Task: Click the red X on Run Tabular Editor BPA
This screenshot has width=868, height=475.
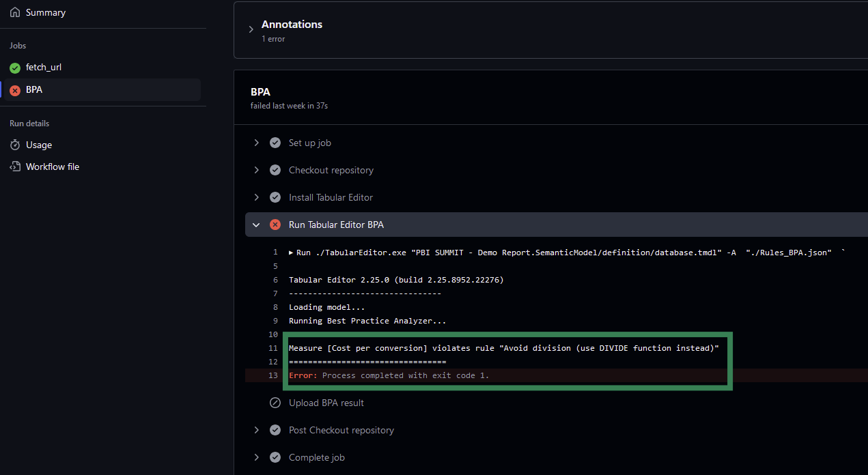Action: [275, 225]
